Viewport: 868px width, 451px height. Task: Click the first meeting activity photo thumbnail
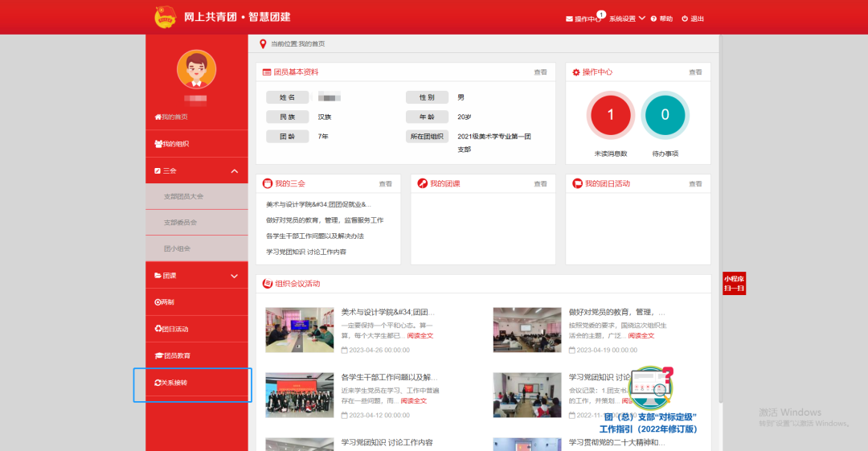[x=299, y=330]
